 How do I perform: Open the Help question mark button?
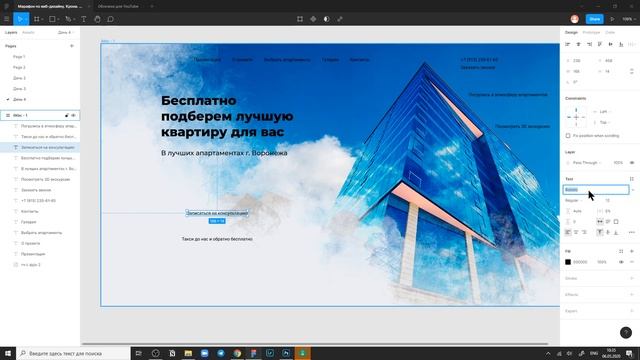click(x=626, y=333)
